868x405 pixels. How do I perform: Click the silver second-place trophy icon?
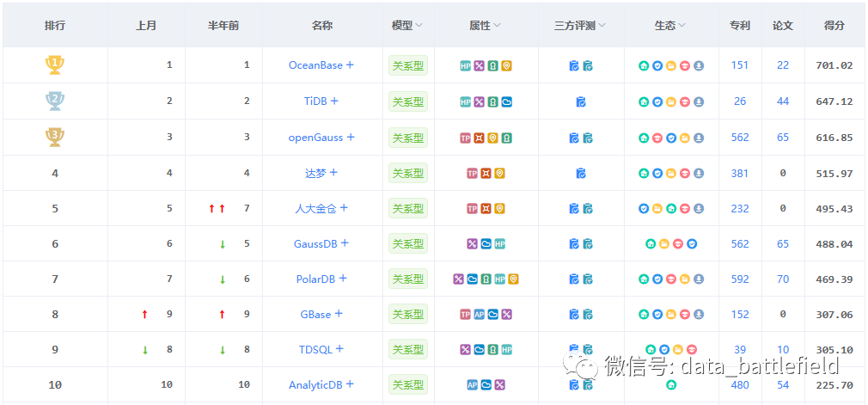pos(55,101)
